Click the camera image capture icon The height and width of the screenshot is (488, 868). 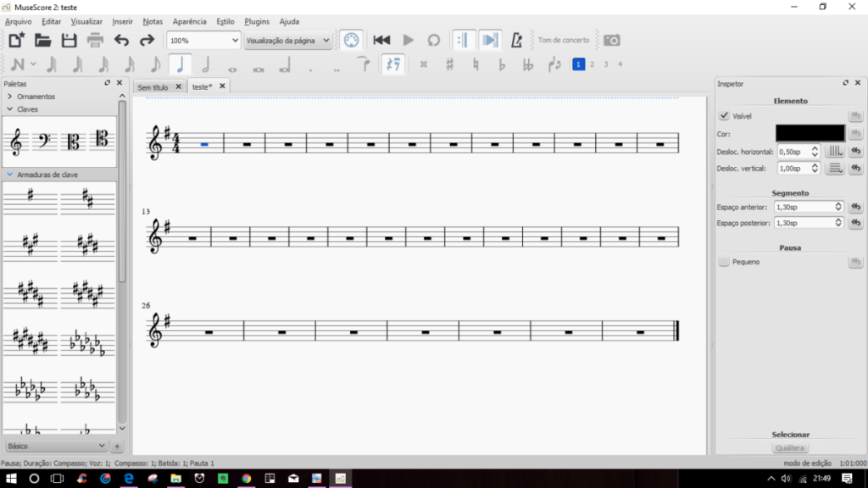pyautogui.click(x=611, y=40)
